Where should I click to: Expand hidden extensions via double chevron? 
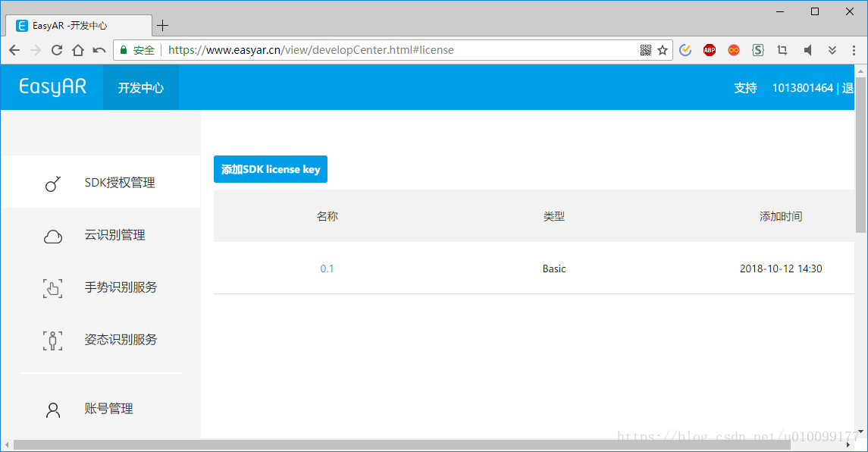(832, 49)
